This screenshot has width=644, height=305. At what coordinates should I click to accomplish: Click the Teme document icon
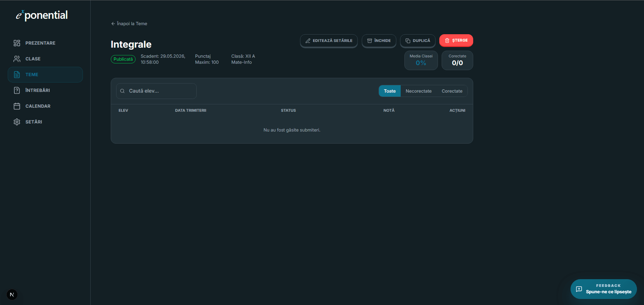click(17, 74)
